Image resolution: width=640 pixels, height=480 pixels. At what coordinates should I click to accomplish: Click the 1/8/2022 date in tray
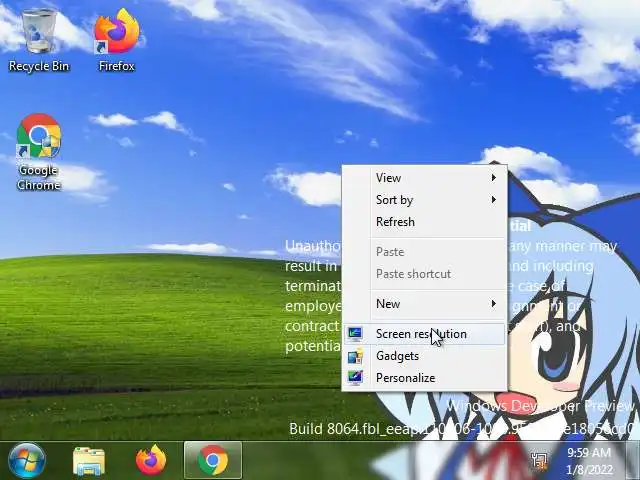tap(589, 470)
